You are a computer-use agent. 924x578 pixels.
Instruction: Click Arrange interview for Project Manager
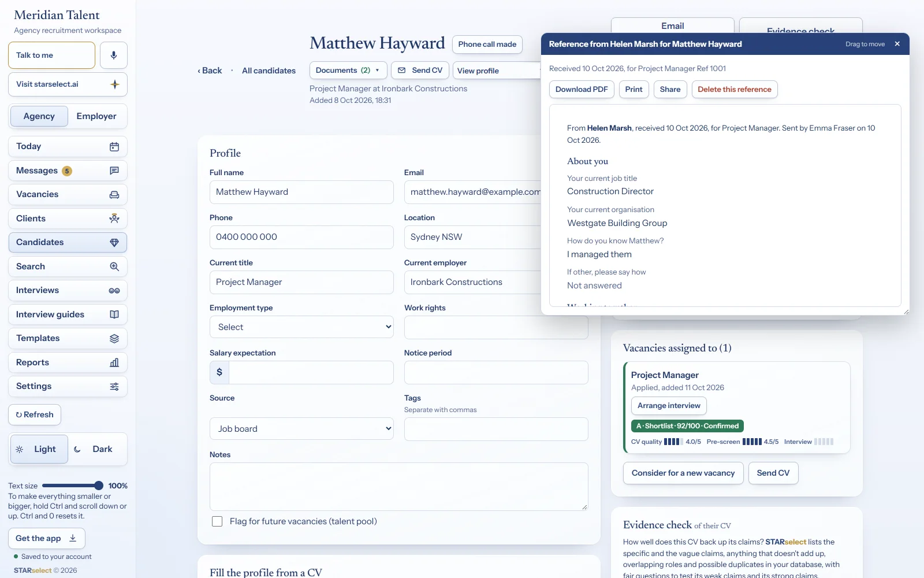[669, 406]
